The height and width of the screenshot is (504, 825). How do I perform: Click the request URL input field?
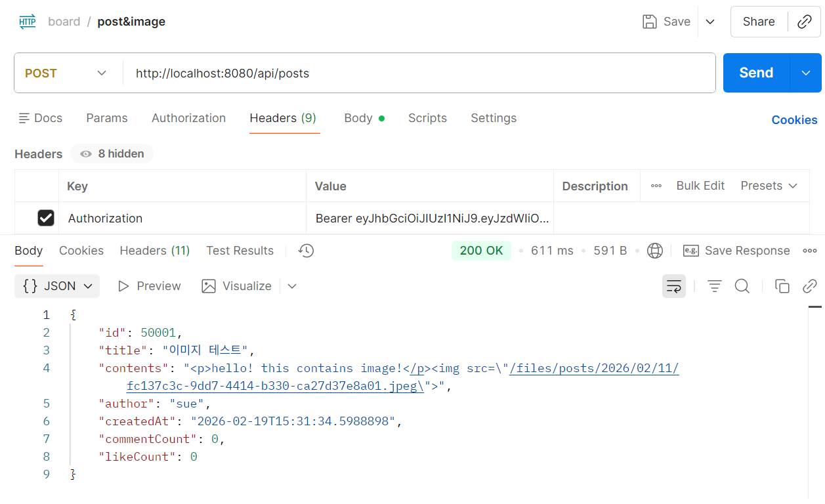(x=420, y=73)
